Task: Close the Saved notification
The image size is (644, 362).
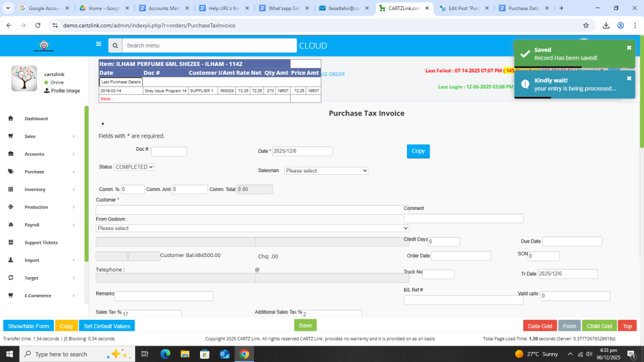Action: click(629, 48)
